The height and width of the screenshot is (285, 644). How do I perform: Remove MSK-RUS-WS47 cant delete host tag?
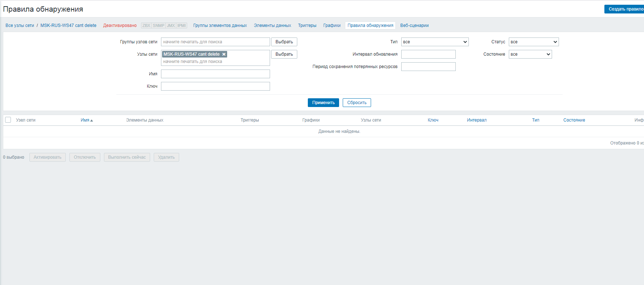(x=224, y=54)
